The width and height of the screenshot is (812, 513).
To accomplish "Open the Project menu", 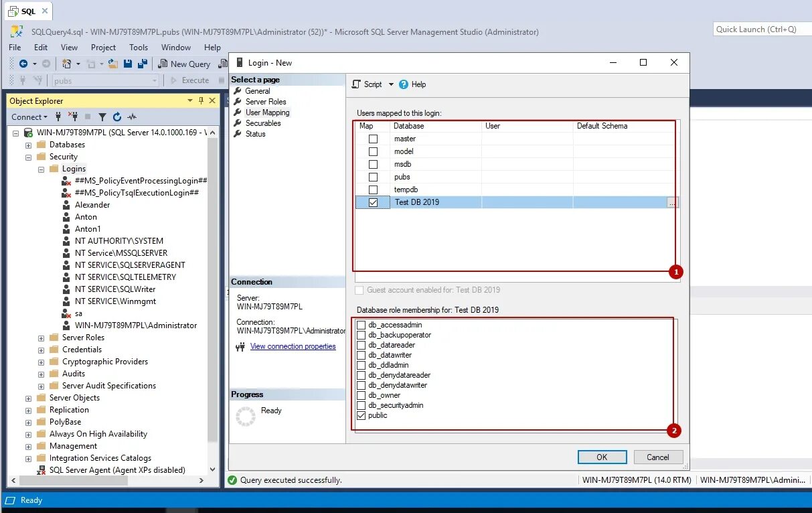I will [x=104, y=48].
